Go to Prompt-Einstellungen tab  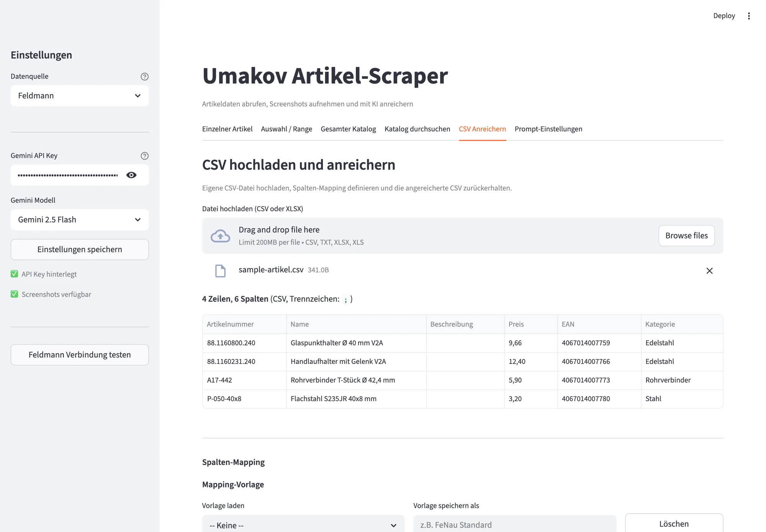548,129
